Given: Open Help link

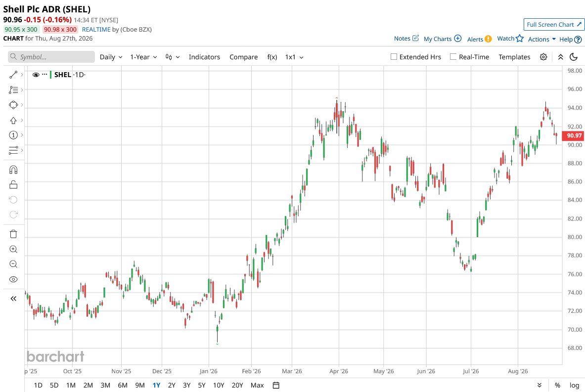Looking at the screenshot, I should pyautogui.click(x=571, y=39).
